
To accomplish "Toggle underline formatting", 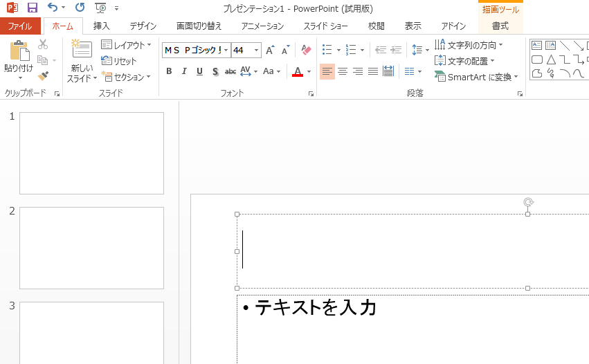I will tap(199, 71).
